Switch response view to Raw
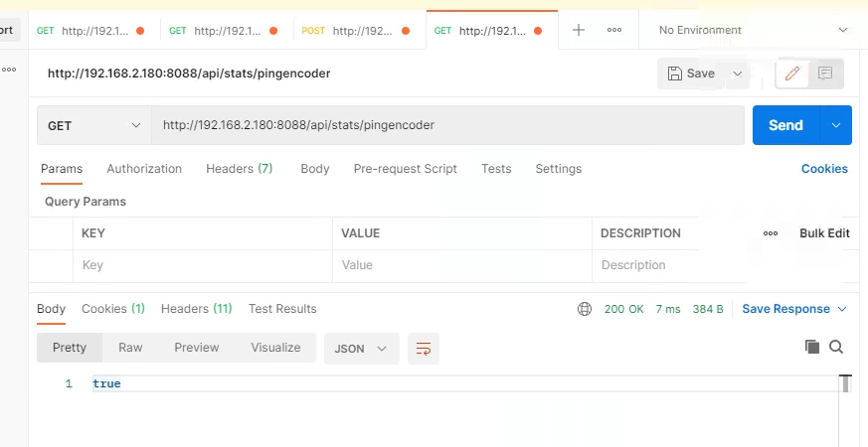 pos(130,348)
